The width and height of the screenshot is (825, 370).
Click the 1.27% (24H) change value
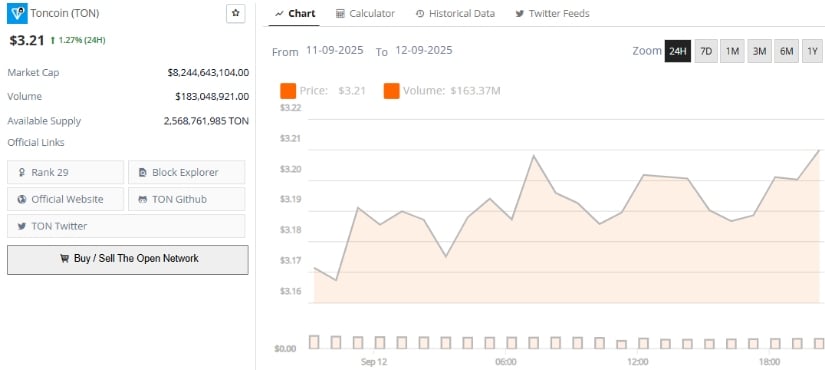tap(82, 40)
